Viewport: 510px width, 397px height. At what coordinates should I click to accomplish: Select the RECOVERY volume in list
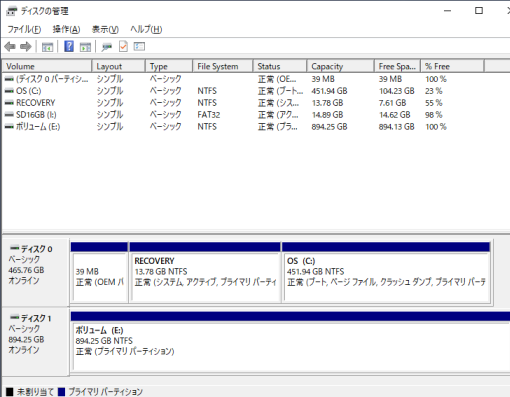36,103
